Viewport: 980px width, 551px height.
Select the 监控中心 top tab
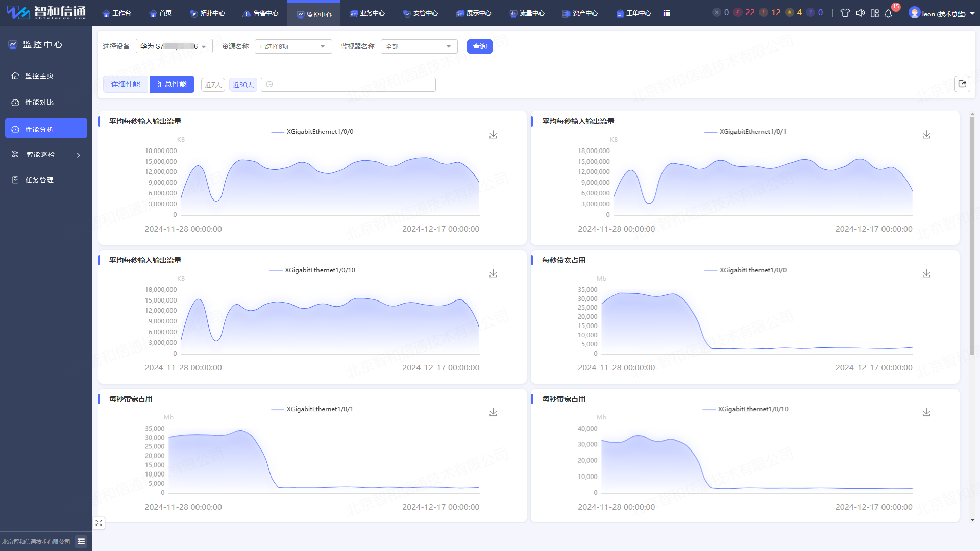314,13
